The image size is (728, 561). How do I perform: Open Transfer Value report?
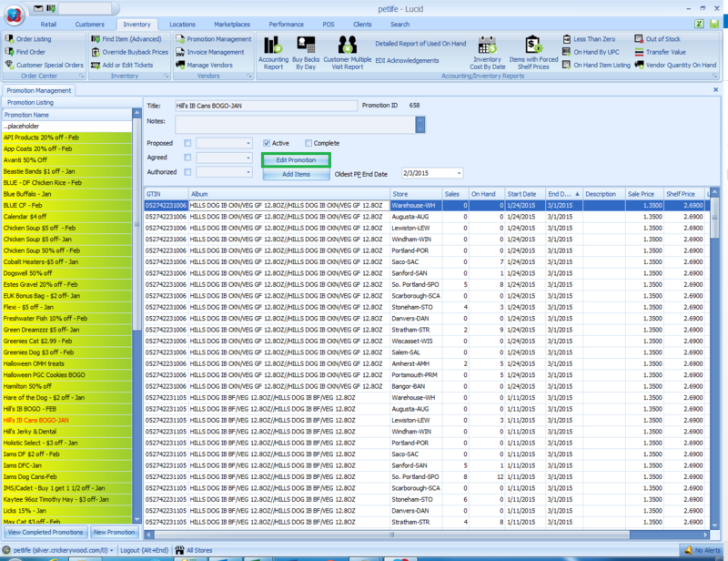pos(661,52)
